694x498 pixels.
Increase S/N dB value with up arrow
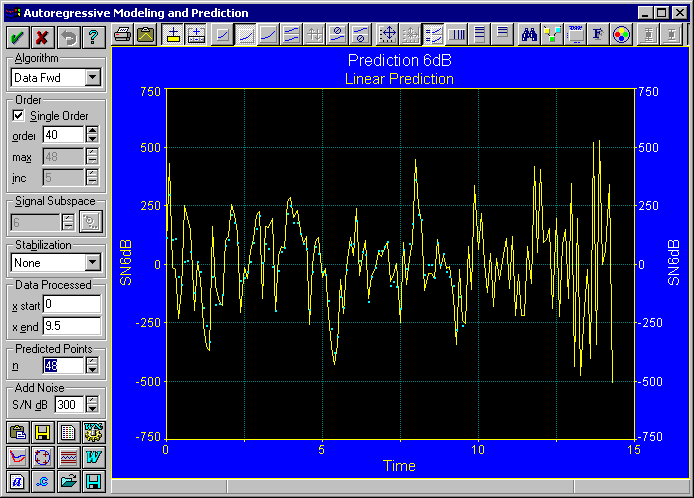tap(92, 400)
